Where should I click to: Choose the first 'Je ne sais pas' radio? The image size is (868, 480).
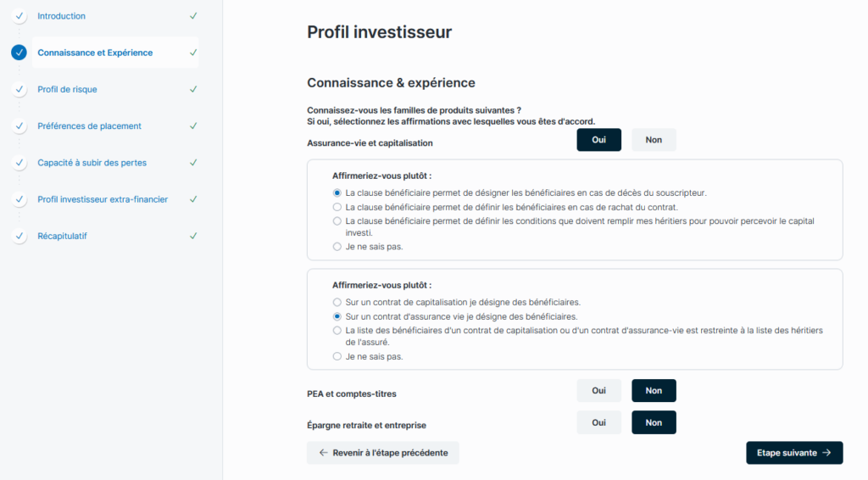coord(337,247)
